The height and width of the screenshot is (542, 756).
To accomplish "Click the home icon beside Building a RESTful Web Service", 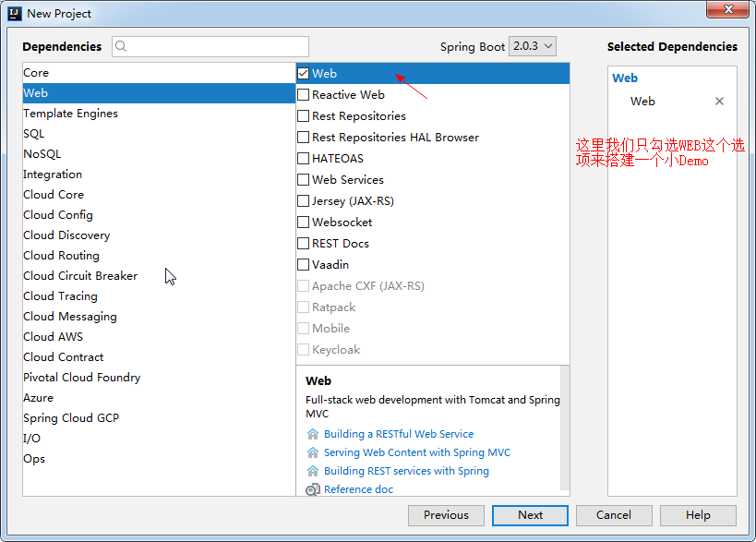I will pyautogui.click(x=313, y=434).
